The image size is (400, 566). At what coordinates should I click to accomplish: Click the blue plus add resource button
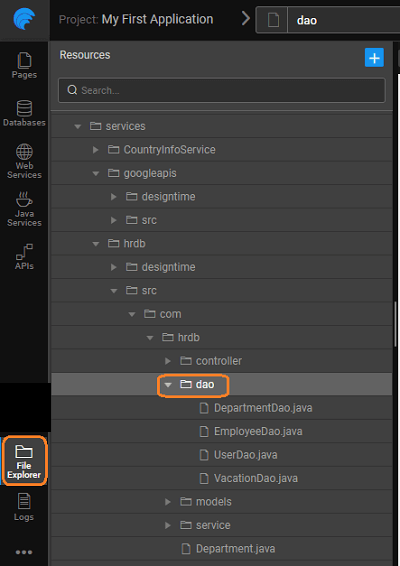[x=374, y=58]
